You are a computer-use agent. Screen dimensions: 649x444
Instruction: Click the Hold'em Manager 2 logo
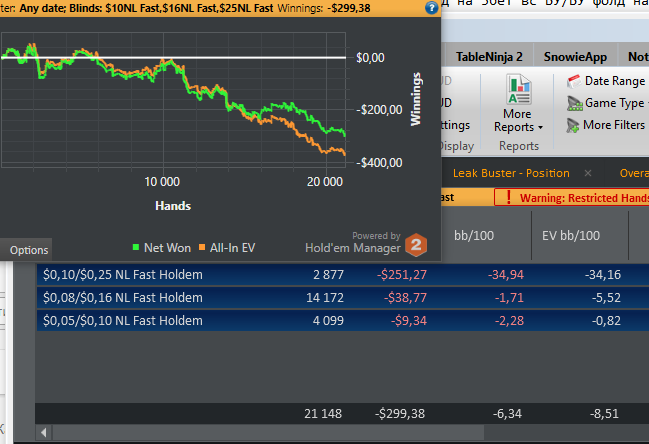[416, 245]
